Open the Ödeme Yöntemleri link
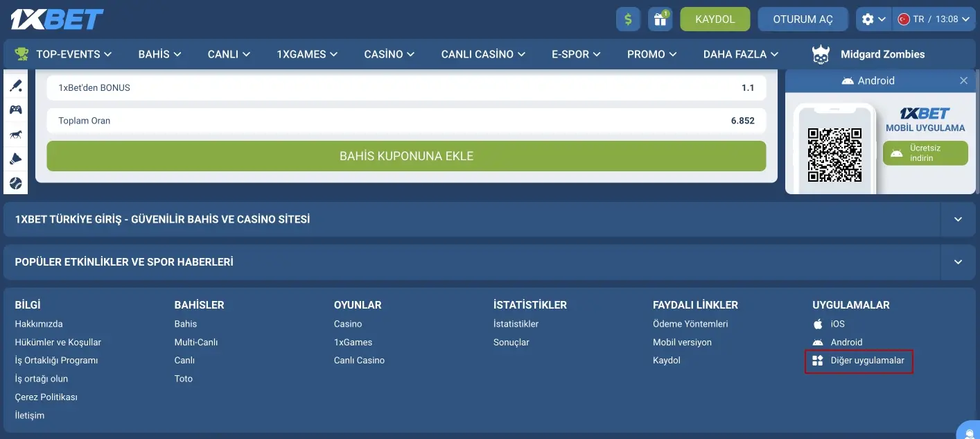 pos(690,324)
